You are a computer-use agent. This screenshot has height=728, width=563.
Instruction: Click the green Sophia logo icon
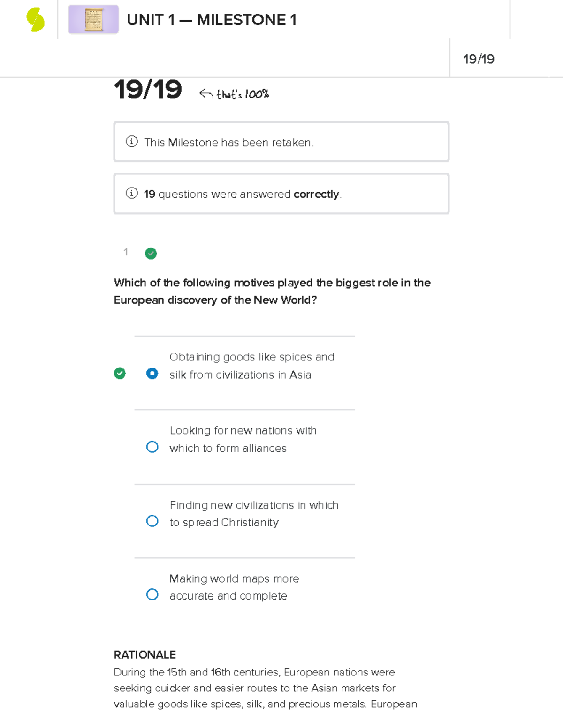pyautogui.click(x=36, y=20)
